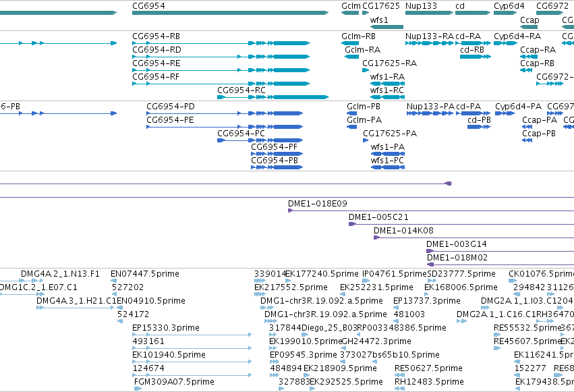The height and width of the screenshot is (392, 574).
Task: Select EST RE50627.5prime
Action: (399, 375)
